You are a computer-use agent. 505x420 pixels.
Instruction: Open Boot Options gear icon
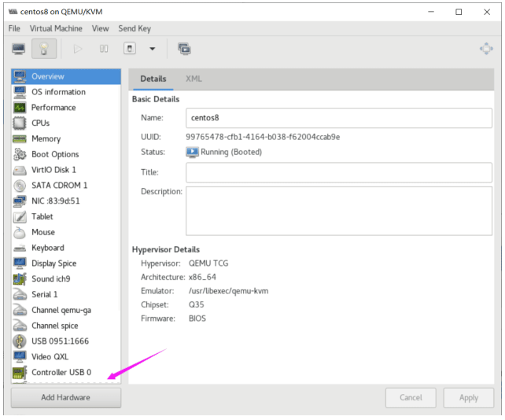[x=20, y=154]
